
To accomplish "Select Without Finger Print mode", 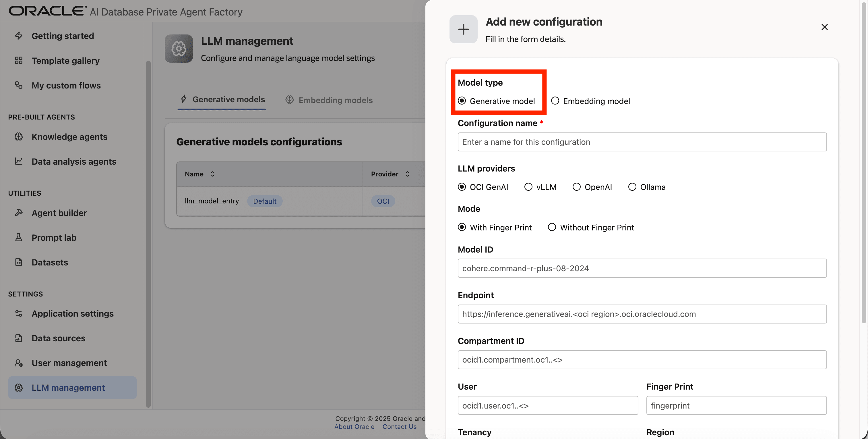I will [x=552, y=227].
